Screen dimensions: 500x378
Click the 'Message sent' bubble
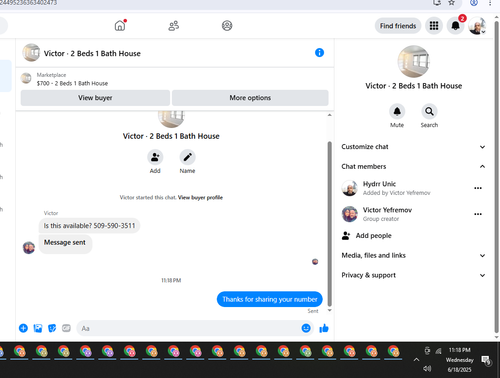(65, 243)
